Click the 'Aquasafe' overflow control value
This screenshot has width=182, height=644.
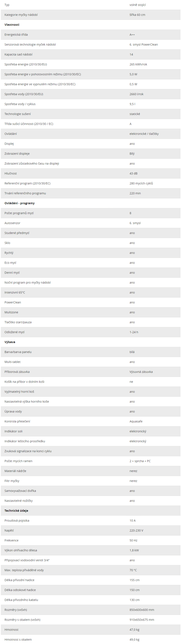click(x=136, y=421)
